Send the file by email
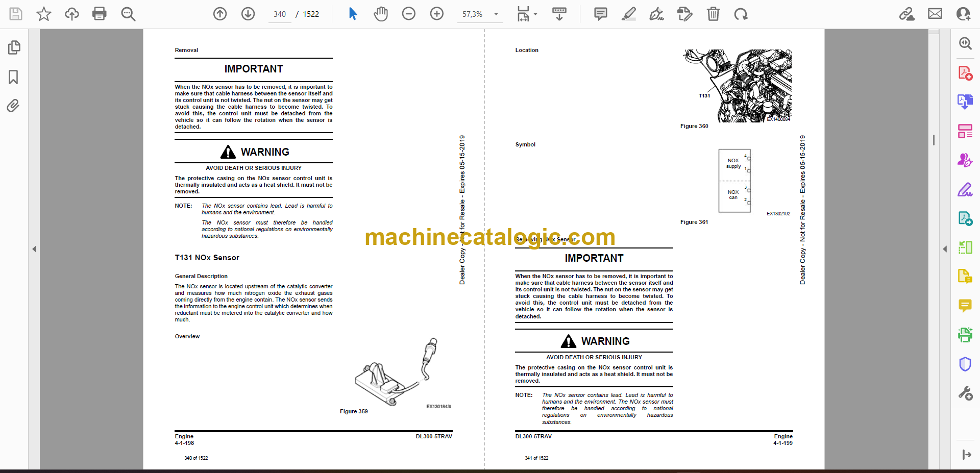 coord(935,14)
